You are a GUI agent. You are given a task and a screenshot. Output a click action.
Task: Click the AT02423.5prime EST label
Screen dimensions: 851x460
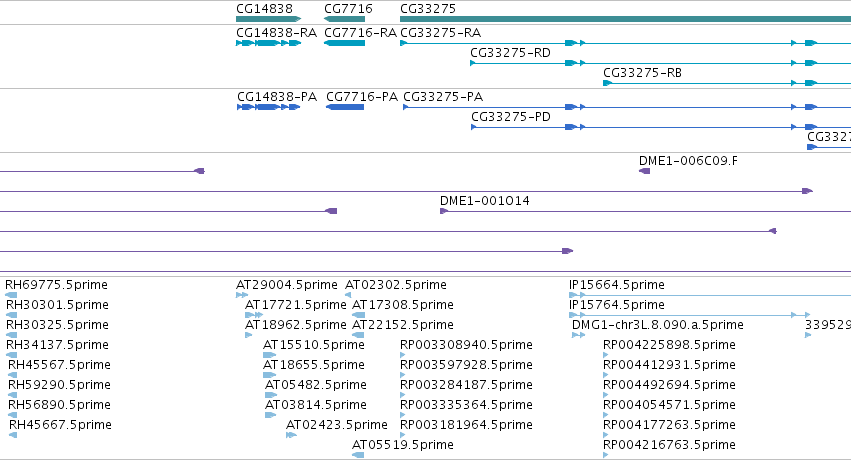pyautogui.click(x=336, y=425)
